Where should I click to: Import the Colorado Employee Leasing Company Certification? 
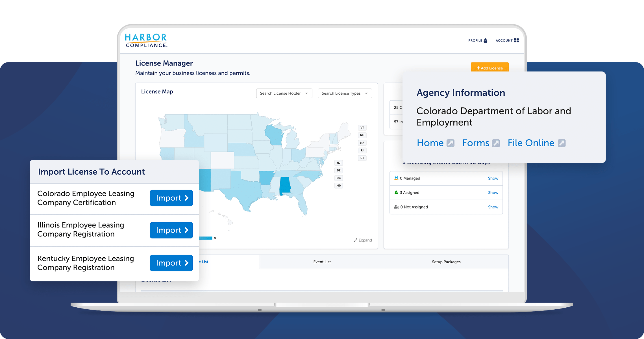click(x=171, y=198)
